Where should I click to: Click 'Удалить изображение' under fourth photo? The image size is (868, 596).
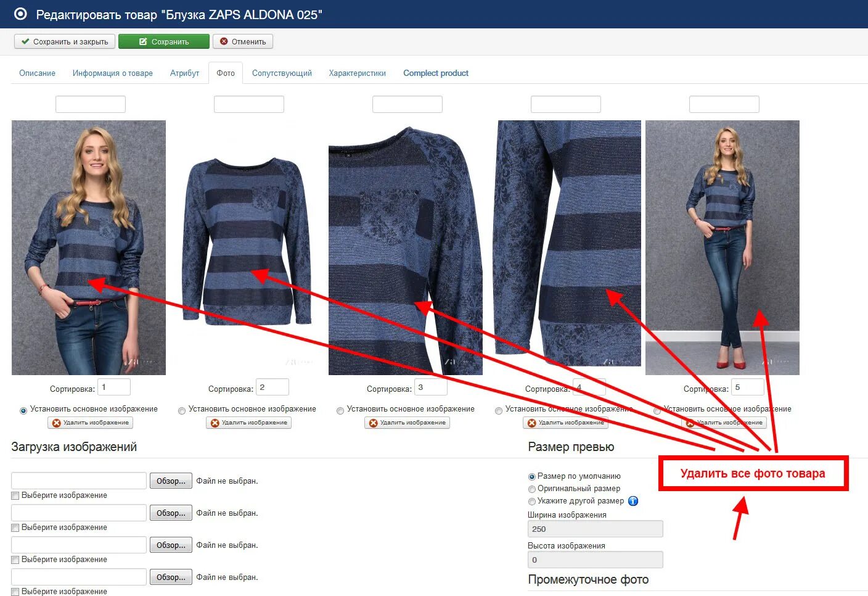pos(566,423)
